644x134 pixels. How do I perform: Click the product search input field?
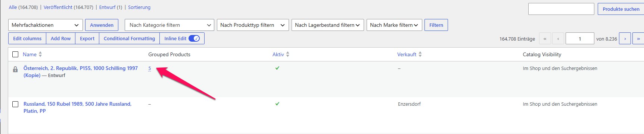tap(561, 9)
